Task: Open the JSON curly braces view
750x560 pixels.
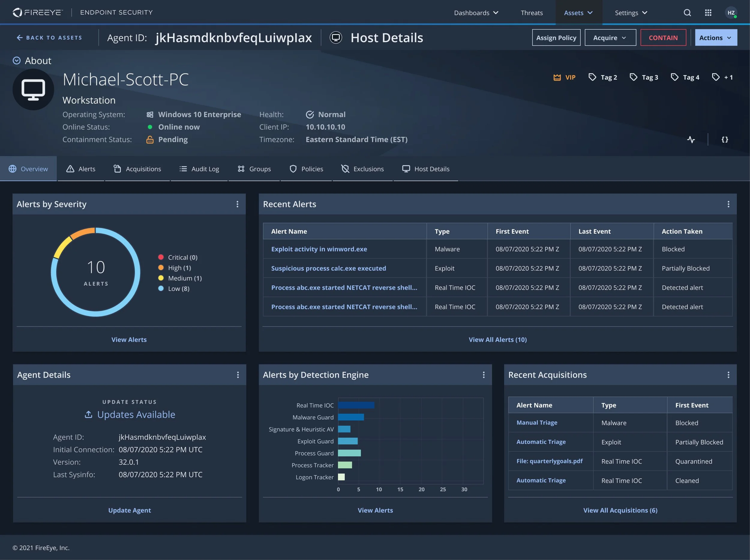Action: click(724, 140)
